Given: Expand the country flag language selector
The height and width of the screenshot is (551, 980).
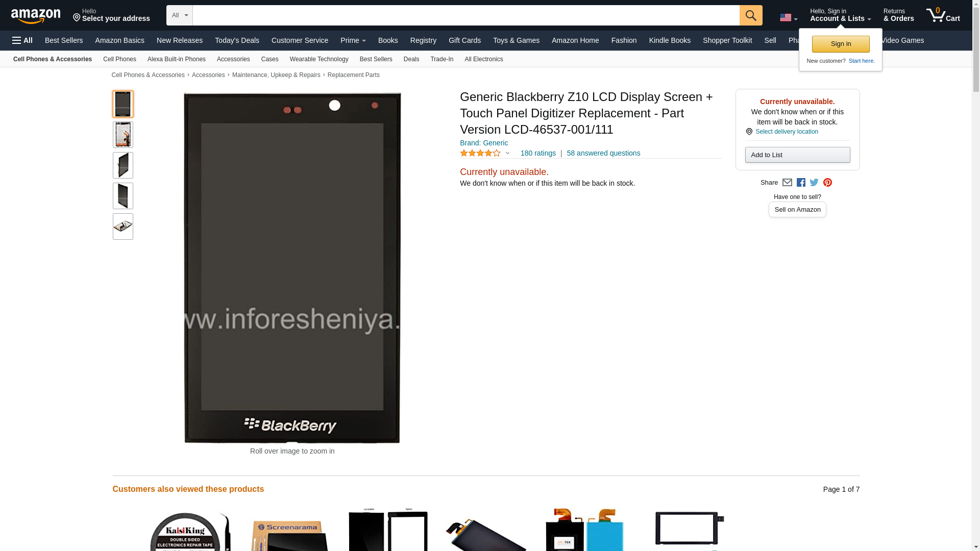Looking at the screenshot, I should coord(789,18).
